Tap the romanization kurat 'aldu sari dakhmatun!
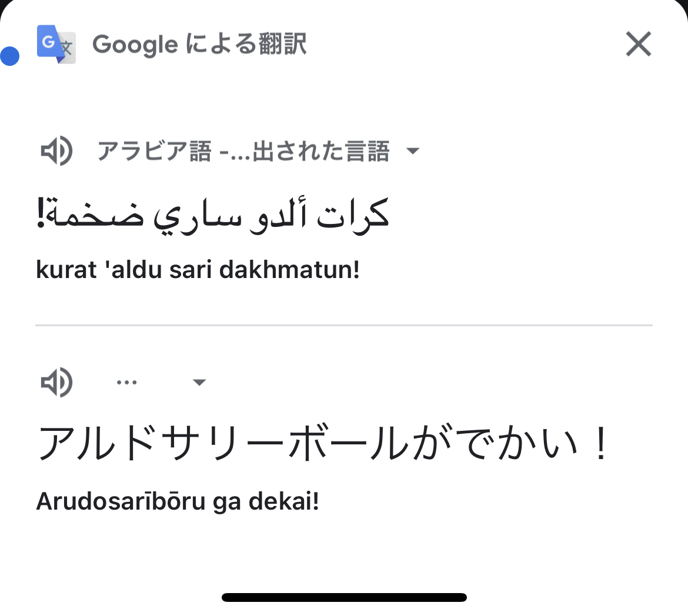Screen dimensions: 688x616 [198, 269]
